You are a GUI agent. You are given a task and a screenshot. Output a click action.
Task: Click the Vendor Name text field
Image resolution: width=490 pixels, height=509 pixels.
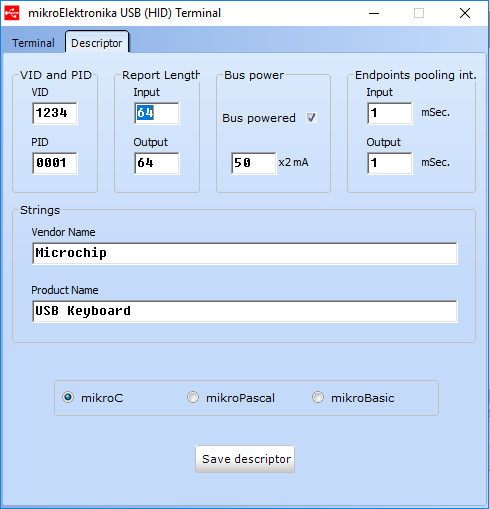[245, 253]
